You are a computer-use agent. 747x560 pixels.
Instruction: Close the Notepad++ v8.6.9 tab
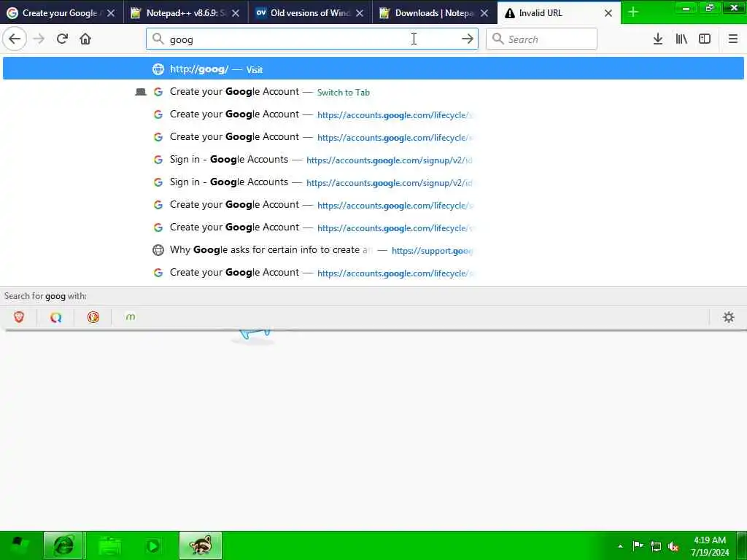236,13
